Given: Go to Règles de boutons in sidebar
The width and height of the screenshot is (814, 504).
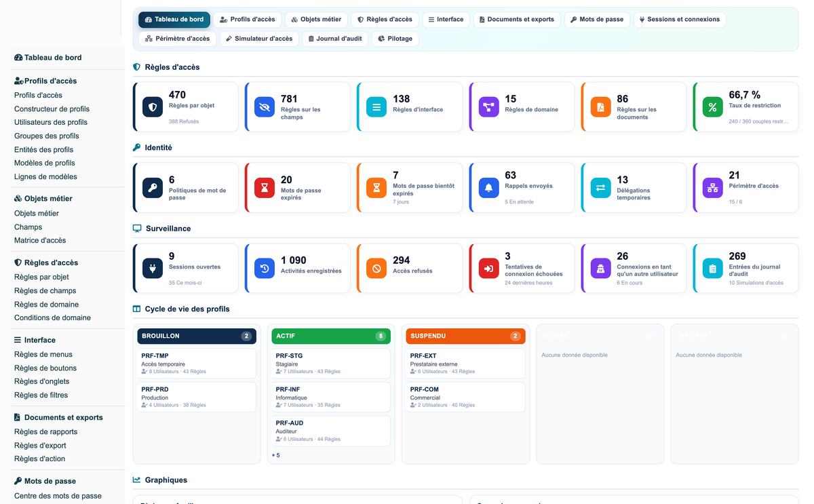Looking at the screenshot, I should coord(45,368).
